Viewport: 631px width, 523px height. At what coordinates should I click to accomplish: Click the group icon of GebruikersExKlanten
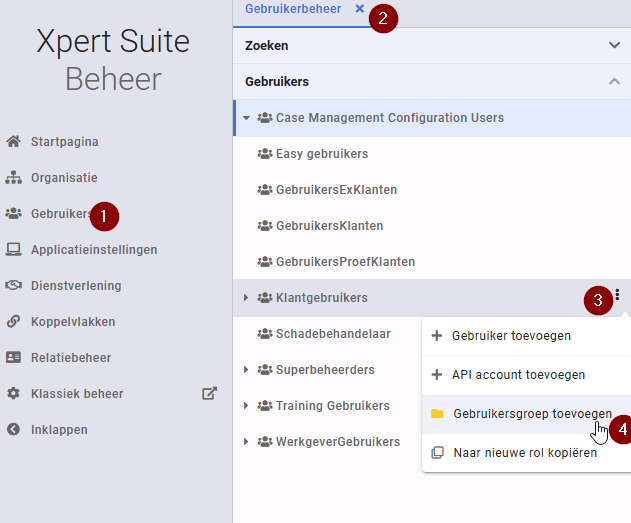[x=265, y=189]
